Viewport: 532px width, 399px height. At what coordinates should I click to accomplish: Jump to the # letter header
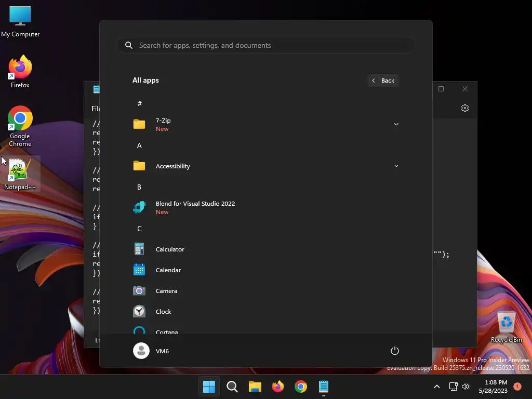139,103
